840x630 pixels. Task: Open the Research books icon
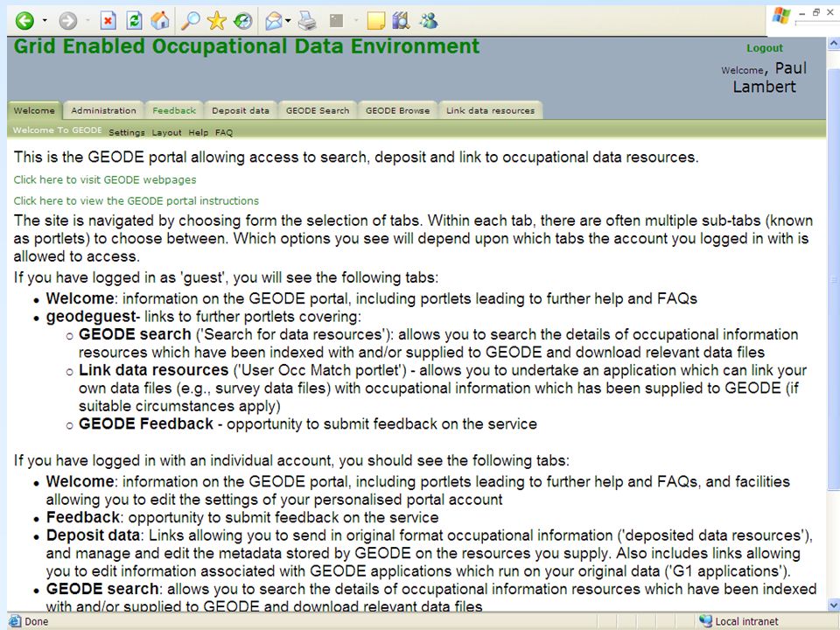tap(402, 21)
